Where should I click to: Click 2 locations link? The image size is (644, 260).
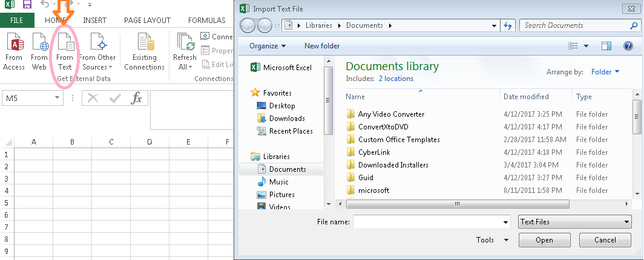[396, 79]
